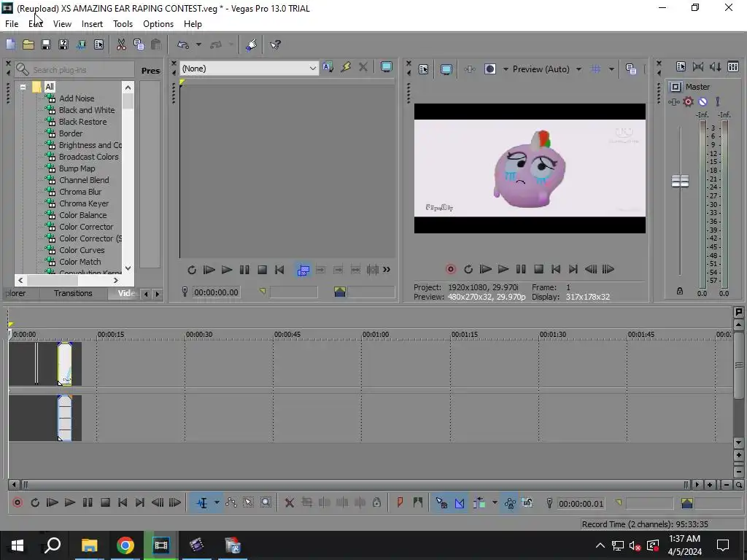Click the New project icon

click(10, 44)
